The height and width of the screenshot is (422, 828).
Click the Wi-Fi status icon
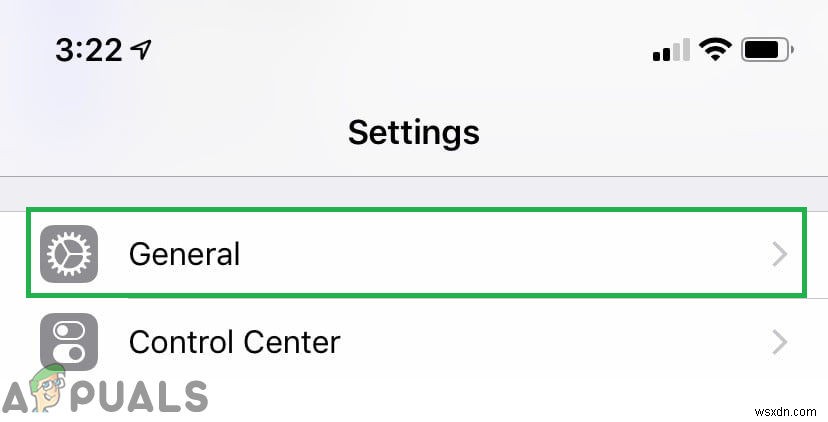coord(714,48)
